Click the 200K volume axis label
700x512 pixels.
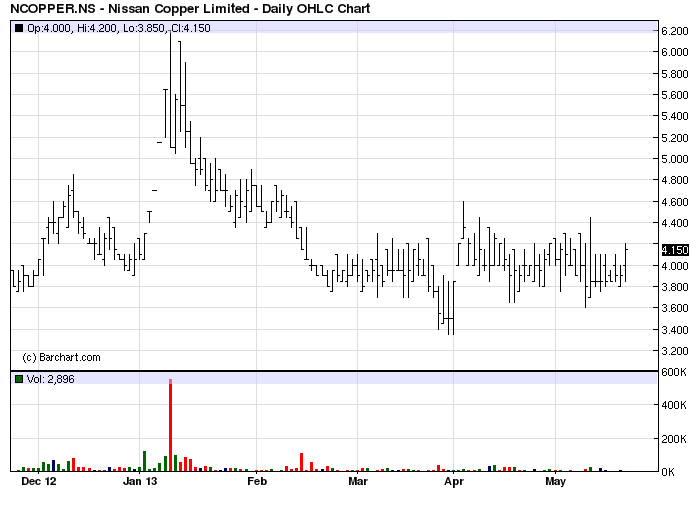click(x=674, y=439)
